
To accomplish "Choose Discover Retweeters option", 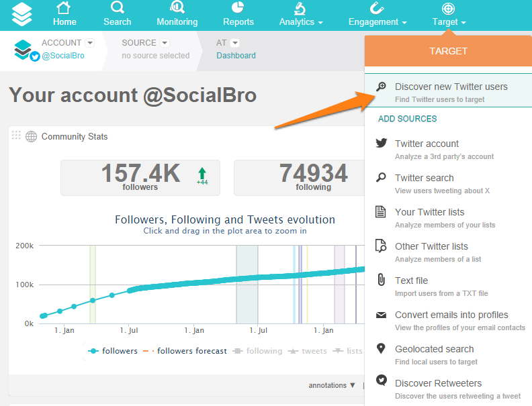I will pos(448,389).
